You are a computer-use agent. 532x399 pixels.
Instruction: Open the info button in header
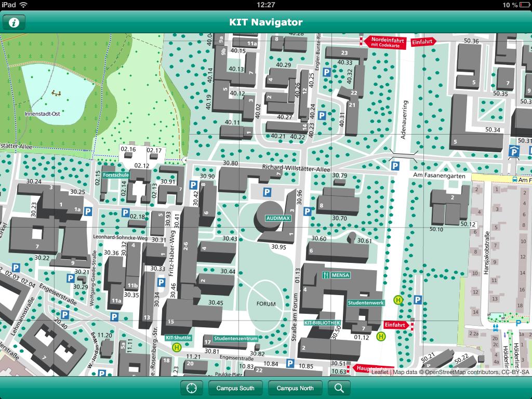click(15, 22)
